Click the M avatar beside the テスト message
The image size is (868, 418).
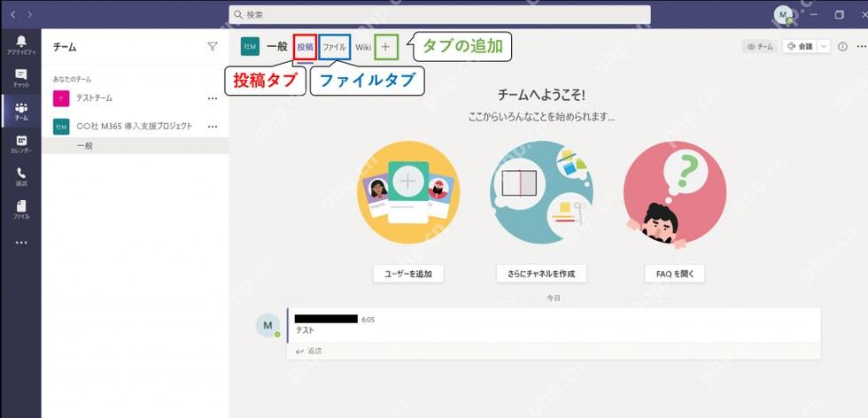(x=267, y=325)
